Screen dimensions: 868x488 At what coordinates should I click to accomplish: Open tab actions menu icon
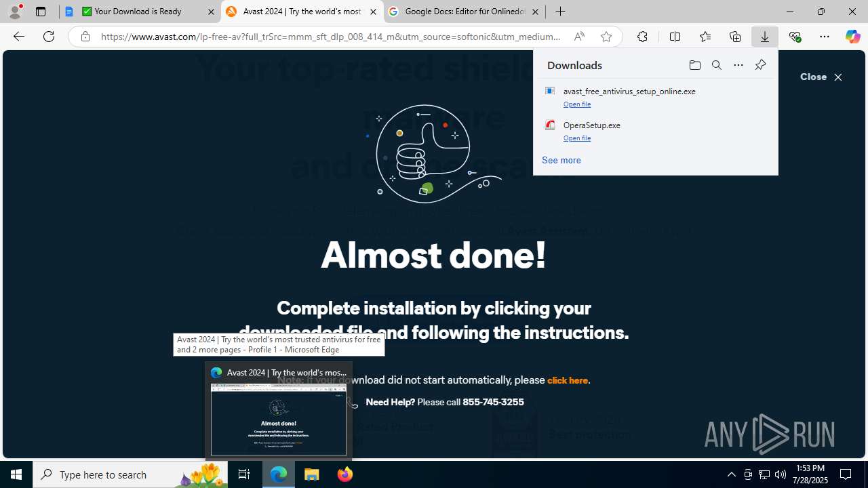click(41, 12)
